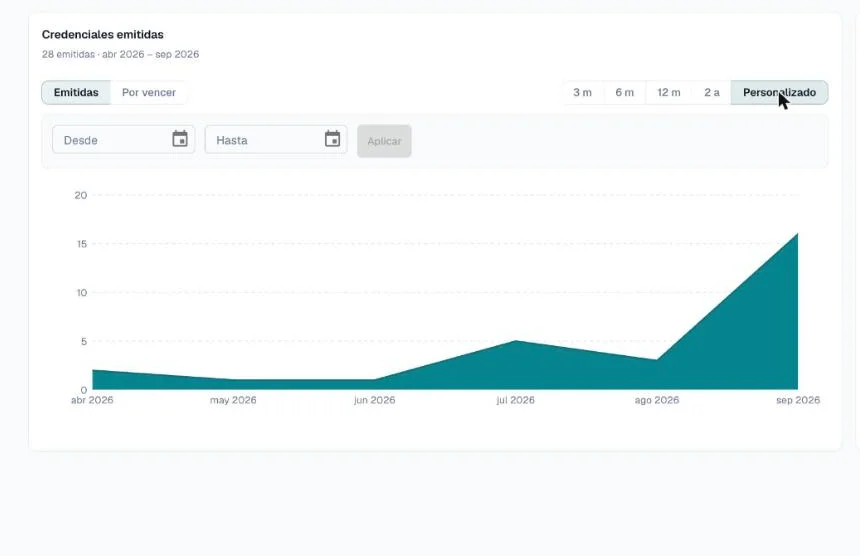The image size is (860, 556).
Task: Focus the Desde date field
Action: click(x=123, y=139)
